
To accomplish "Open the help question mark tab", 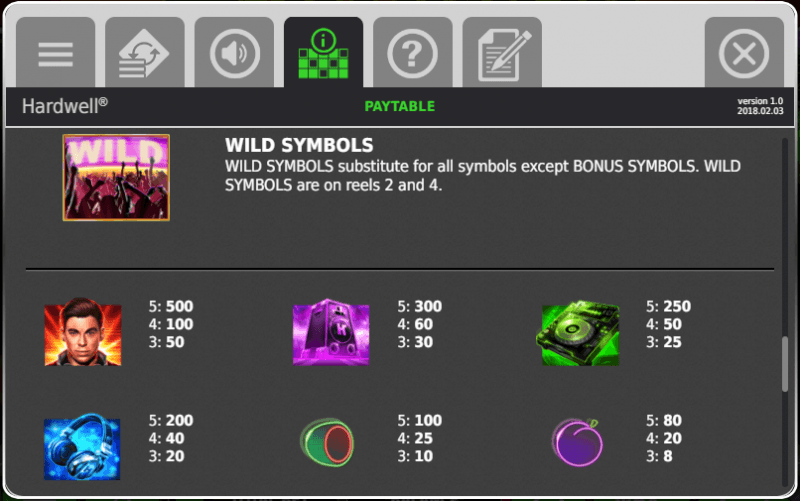I will [413, 52].
